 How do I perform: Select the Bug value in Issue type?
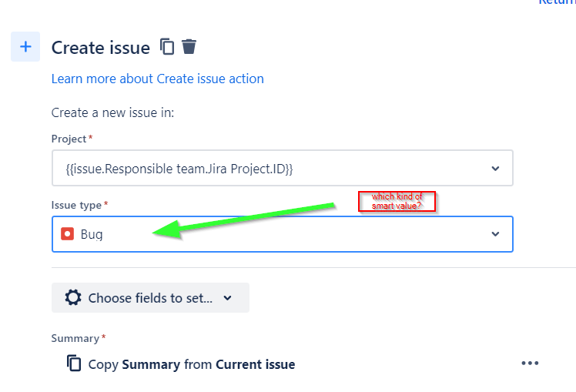pyautogui.click(x=92, y=234)
